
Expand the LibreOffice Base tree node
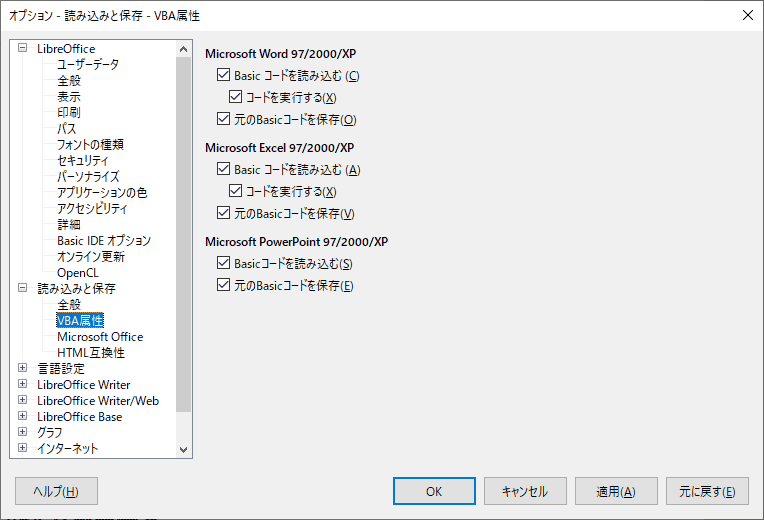coord(22,416)
